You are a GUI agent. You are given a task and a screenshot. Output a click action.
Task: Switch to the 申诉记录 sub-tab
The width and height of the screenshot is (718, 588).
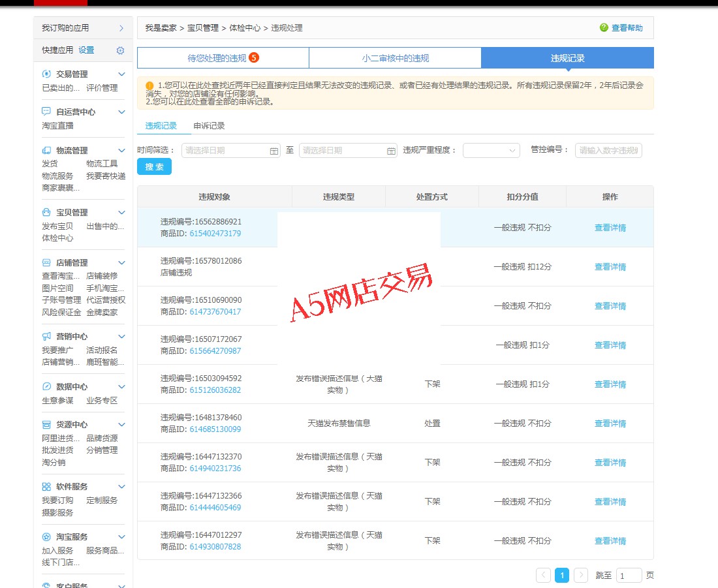[x=210, y=125]
